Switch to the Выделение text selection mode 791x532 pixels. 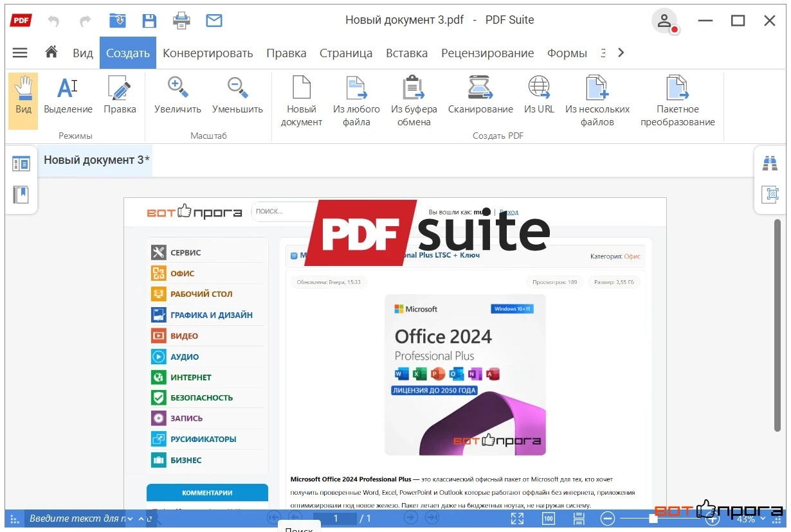pos(68,96)
